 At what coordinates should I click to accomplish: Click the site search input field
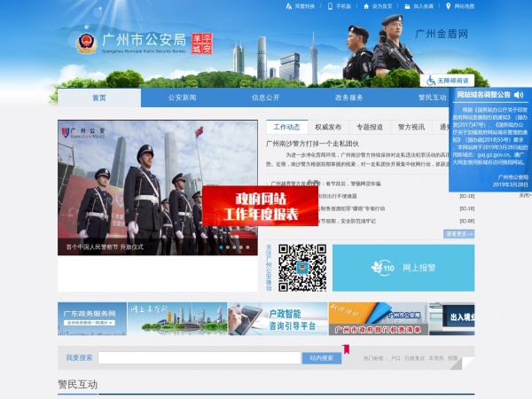pyautogui.click(x=199, y=357)
